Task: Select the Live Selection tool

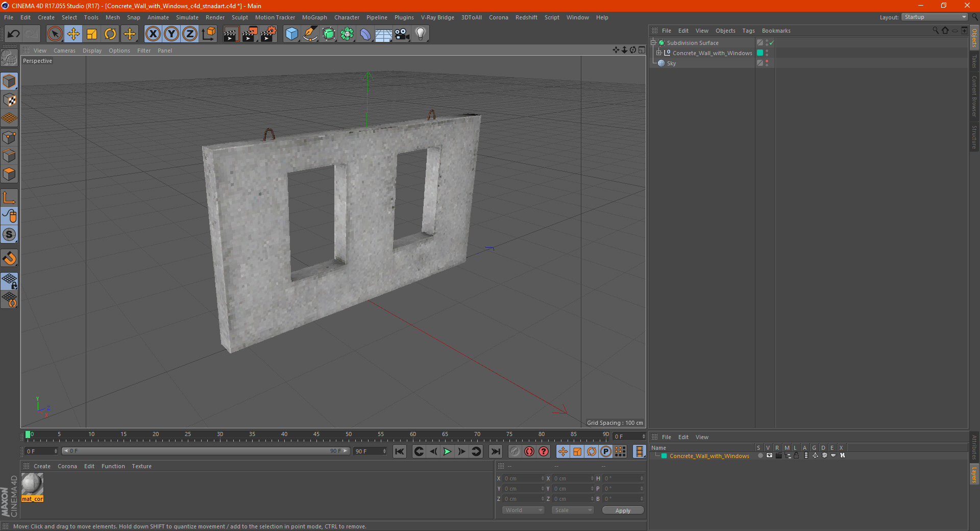Action: (55, 34)
